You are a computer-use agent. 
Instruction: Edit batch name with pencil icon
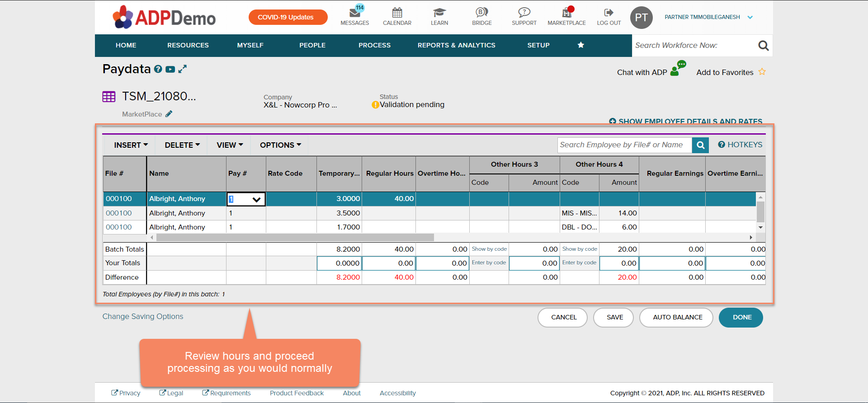pos(169,114)
